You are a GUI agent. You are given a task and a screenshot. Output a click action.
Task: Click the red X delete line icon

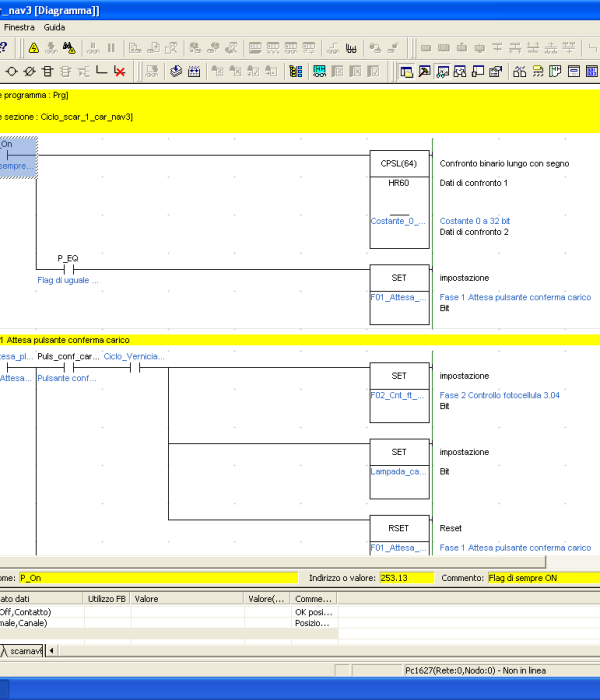pos(119,71)
